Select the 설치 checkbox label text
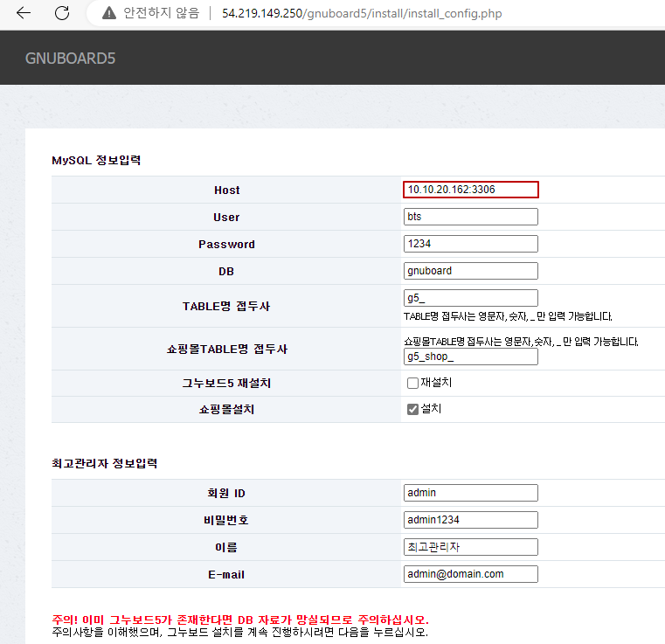Viewport: 665px width, 644px height. coord(431,409)
